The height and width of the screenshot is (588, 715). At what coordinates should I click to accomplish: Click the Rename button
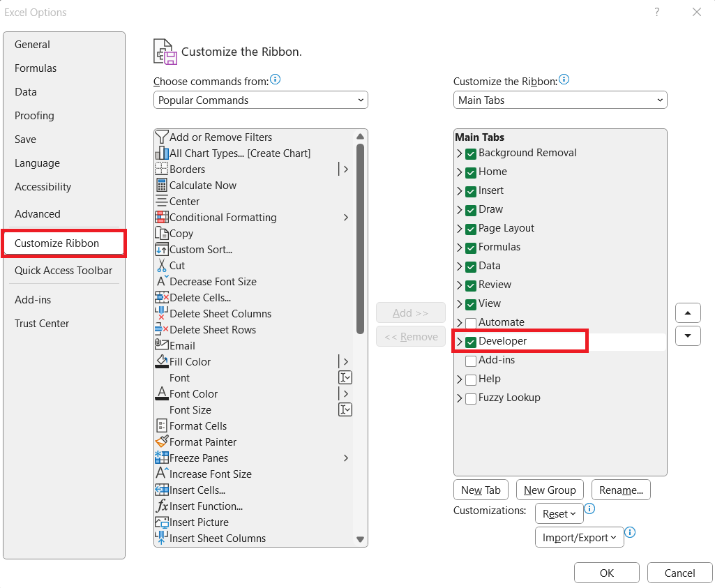click(621, 490)
